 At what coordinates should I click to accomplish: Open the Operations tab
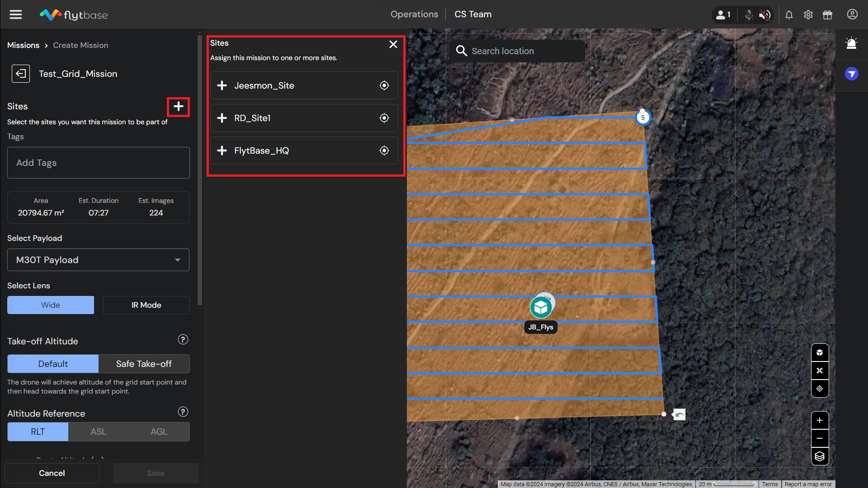414,14
